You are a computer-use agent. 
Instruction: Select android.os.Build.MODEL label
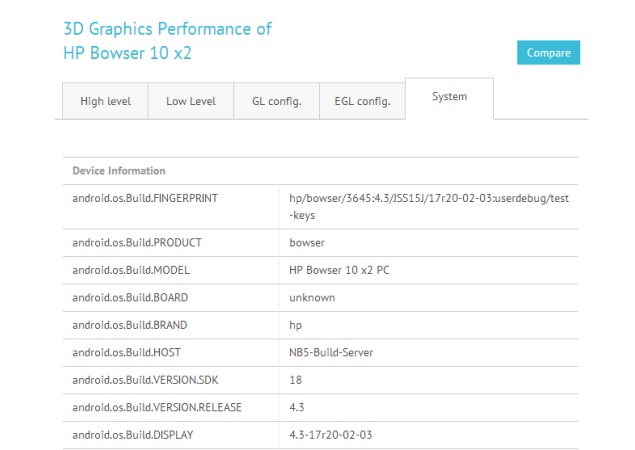(x=131, y=270)
